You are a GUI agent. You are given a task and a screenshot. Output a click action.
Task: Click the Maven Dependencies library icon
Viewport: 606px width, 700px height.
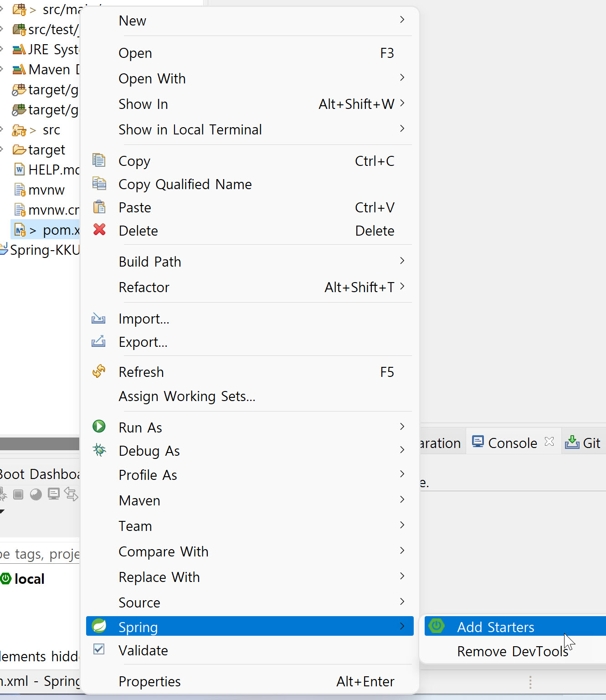pyautogui.click(x=19, y=69)
